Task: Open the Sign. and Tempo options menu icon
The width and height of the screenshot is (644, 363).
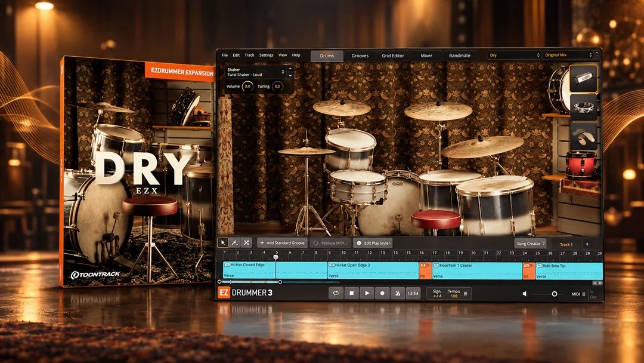Action: coord(465,294)
